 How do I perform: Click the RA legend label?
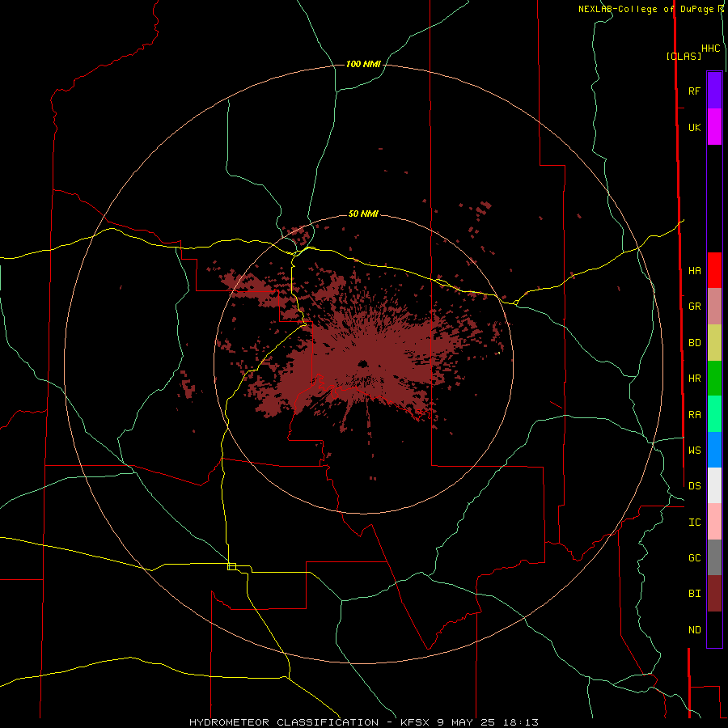pyautogui.click(x=694, y=415)
